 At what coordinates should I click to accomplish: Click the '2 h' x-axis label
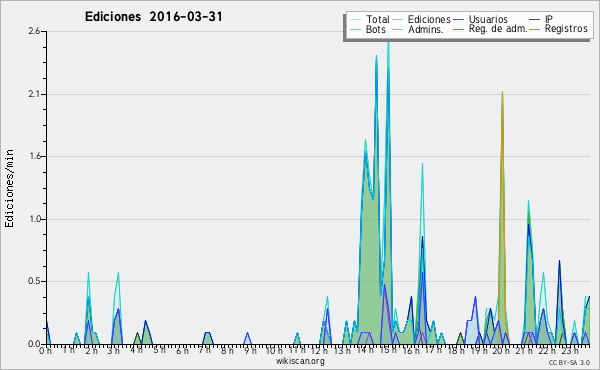[91, 351]
